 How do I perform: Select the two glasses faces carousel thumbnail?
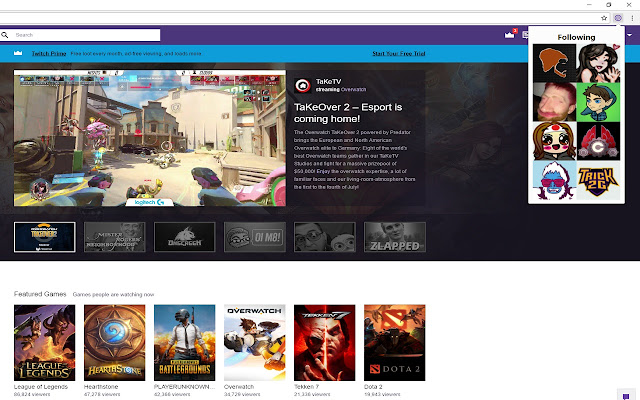(x=325, y=237)
